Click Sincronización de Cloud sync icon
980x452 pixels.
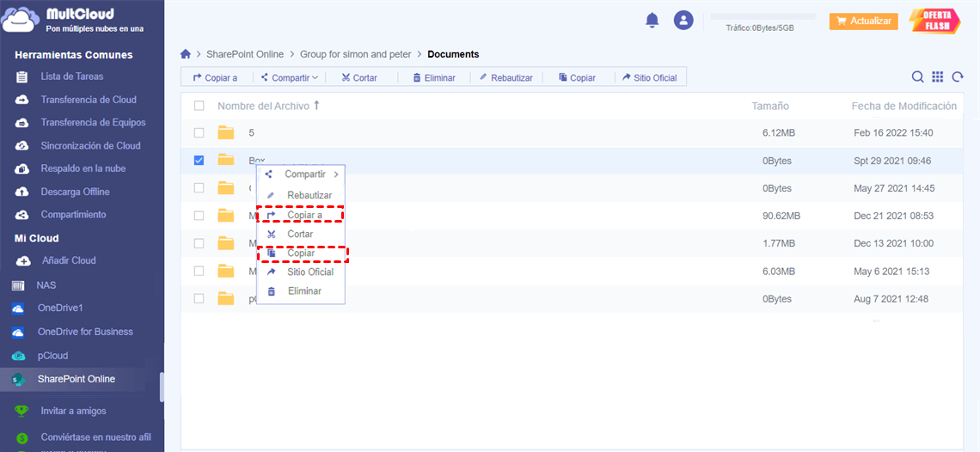point(21,146)
